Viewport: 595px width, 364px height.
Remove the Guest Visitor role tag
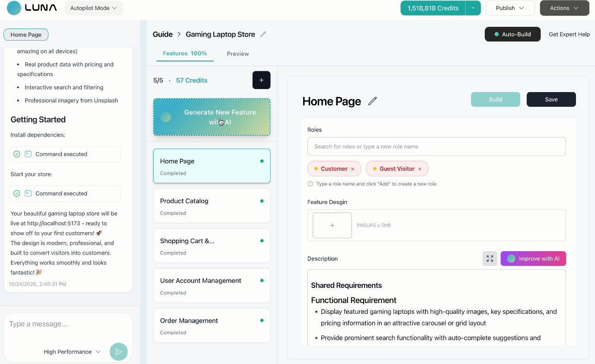tap(420, 169)
